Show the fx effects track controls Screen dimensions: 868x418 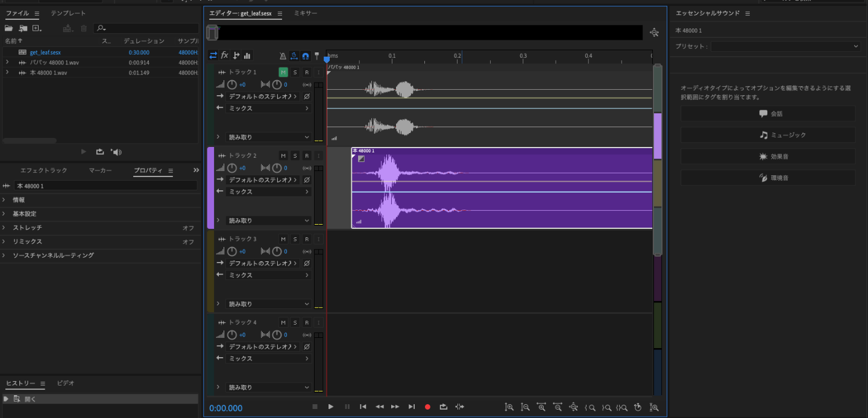224,55
